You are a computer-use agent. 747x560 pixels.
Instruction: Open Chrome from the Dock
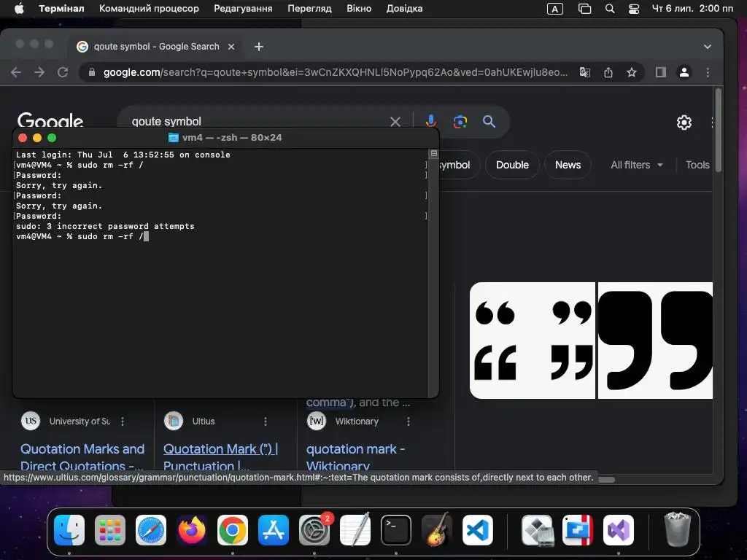[233, 530]
